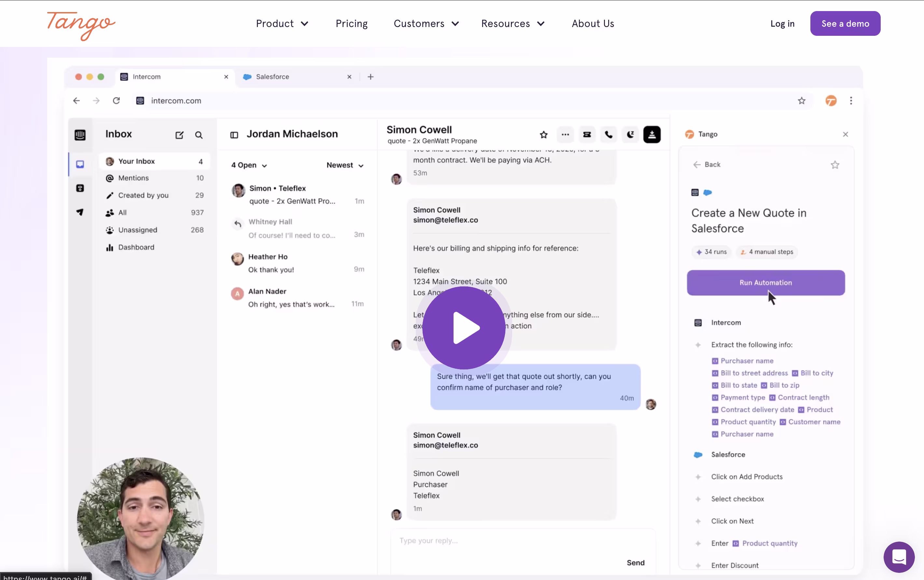Open the Whitney Hall conversation
The image size is (924, 580).
coord(297,228)
